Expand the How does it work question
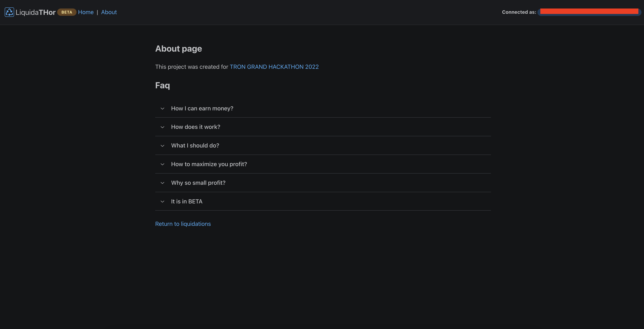This screenshot has width=644, height=329. 196,127
